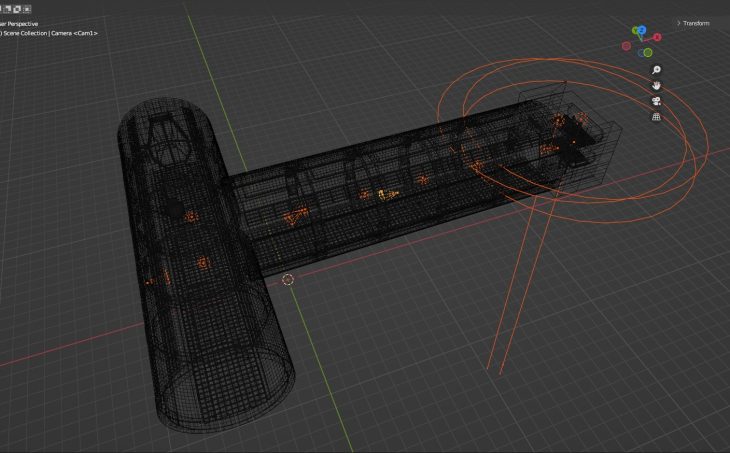Click the Pan view hand icon

point(656,85)
